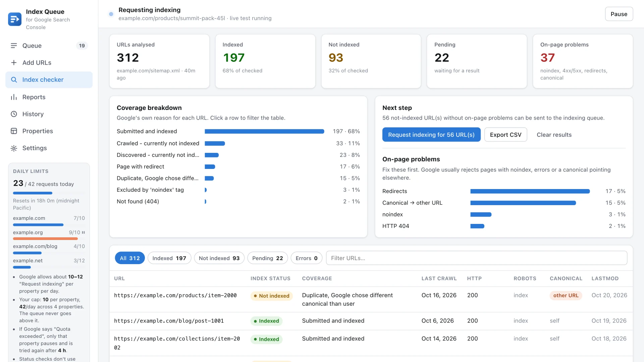
Task: Open History from the sidebar
Action: click(x=49, y=114)
